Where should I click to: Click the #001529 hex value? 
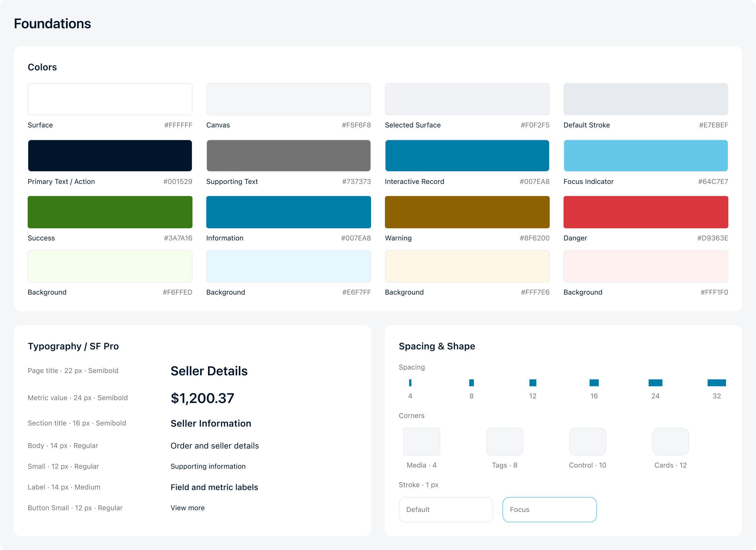pyautogui.click(x=178, y=181)
